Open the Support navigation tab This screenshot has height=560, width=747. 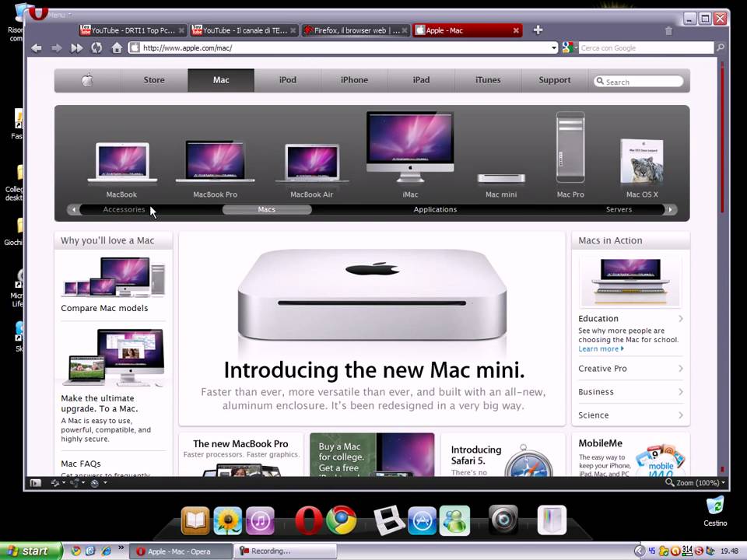pos(555,80)
